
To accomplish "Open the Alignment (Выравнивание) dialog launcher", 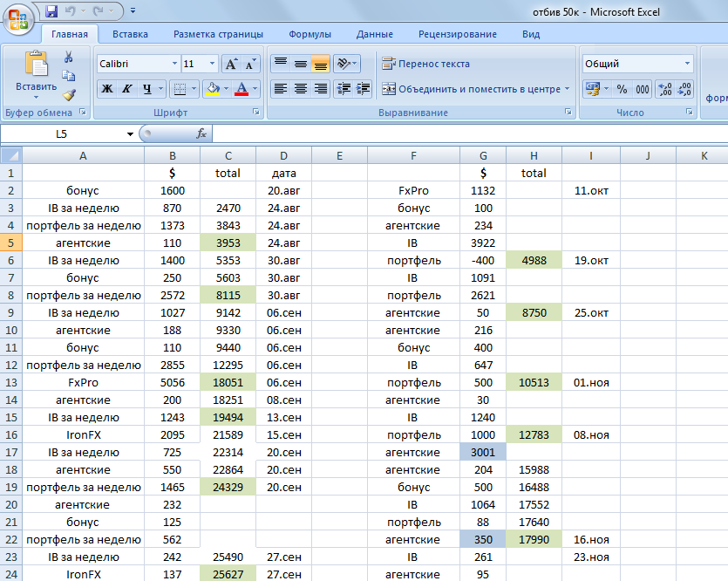I will [568, 112].
